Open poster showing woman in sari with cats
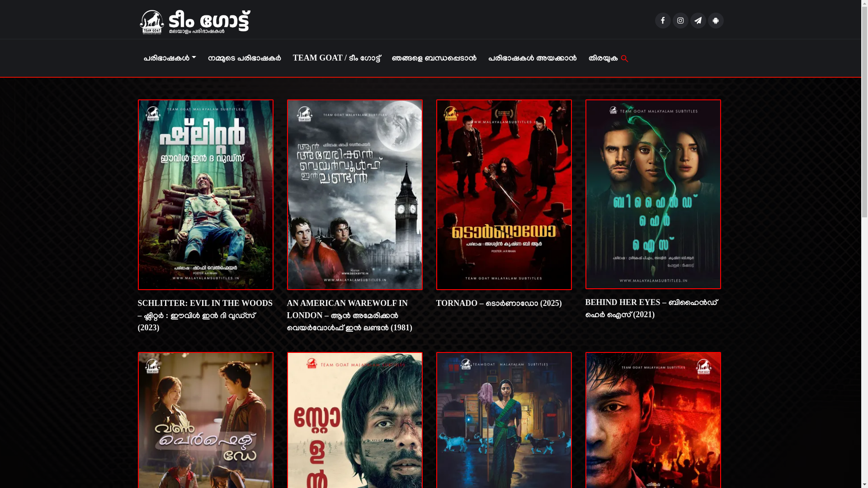868x488 pixels. pos(504,420)
